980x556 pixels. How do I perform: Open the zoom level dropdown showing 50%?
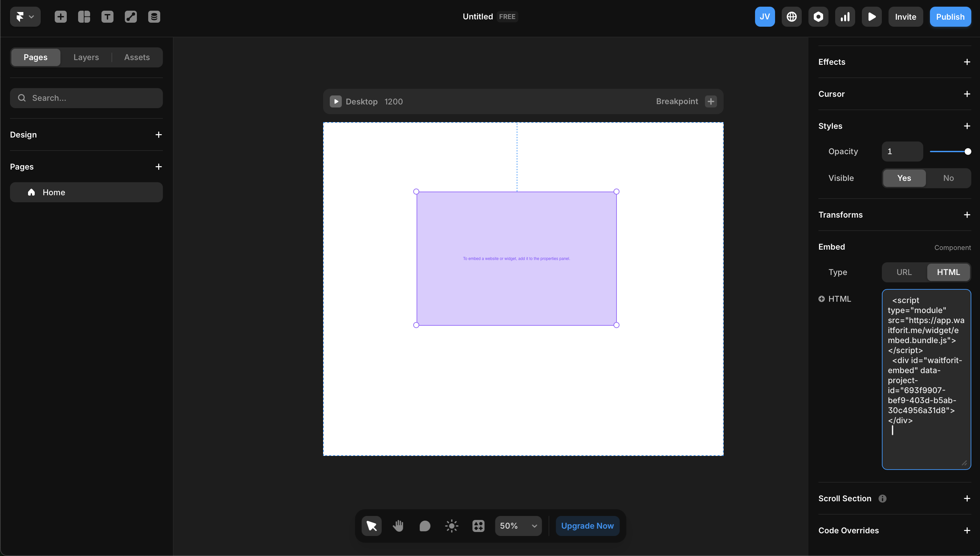(x=518, y=526)
